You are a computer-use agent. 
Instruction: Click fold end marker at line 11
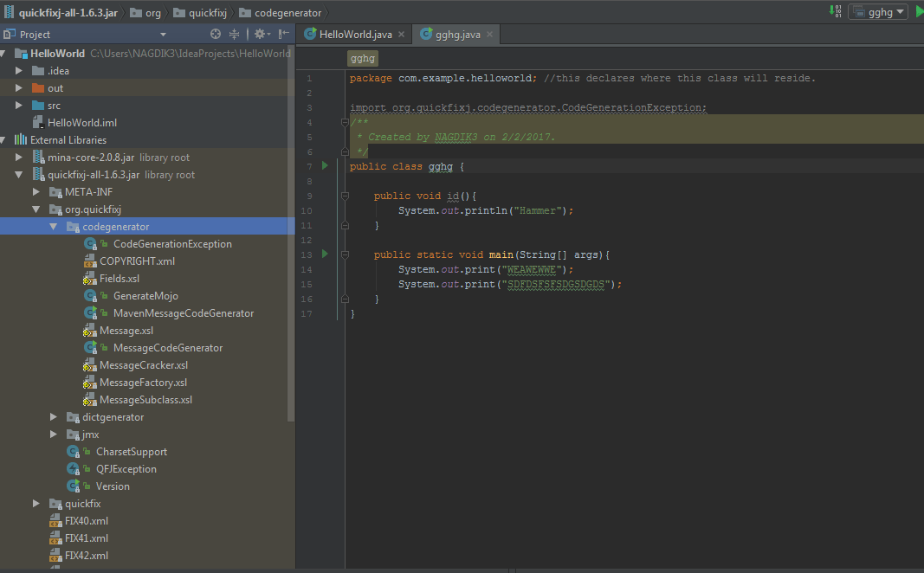click(345, 226)
